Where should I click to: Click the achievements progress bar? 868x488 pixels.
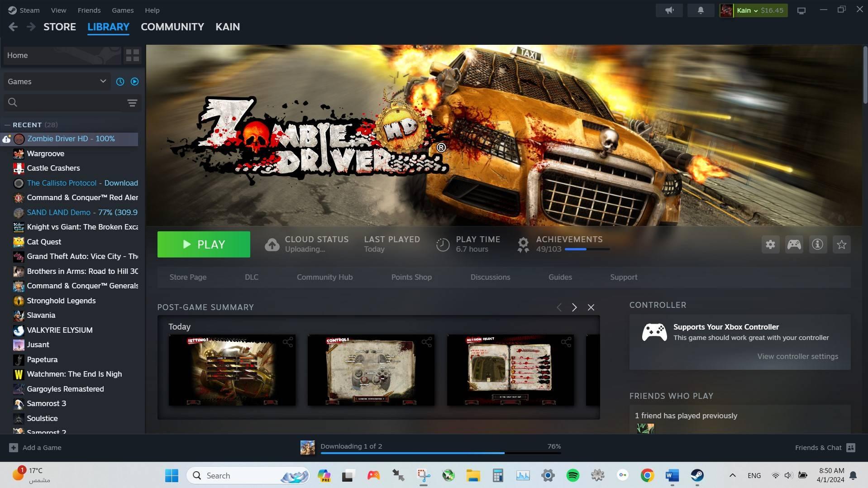point(587,249)
